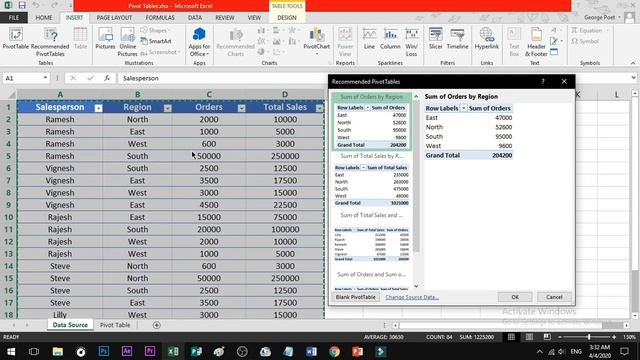
Task: Switch to Page Break Preview view
Action: click(x=547, y=337)
